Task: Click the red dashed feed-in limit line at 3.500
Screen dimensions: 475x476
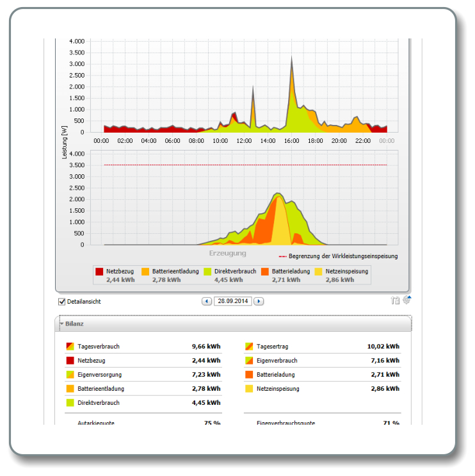Action: tap(245, 165)
